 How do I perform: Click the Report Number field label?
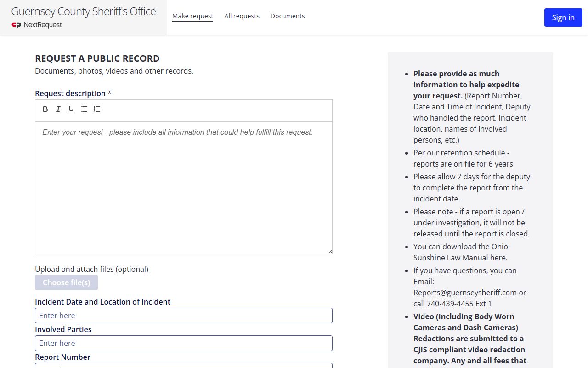pos(62,357)
